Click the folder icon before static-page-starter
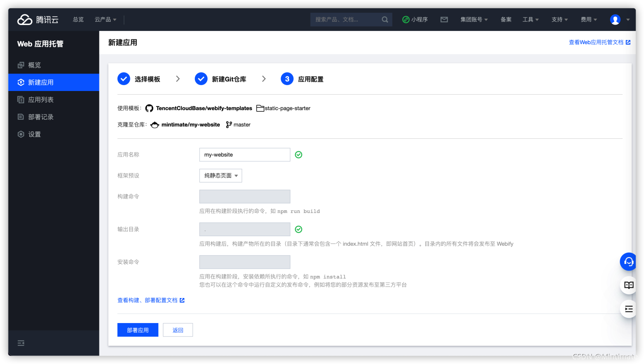 [x=260, y=108]
